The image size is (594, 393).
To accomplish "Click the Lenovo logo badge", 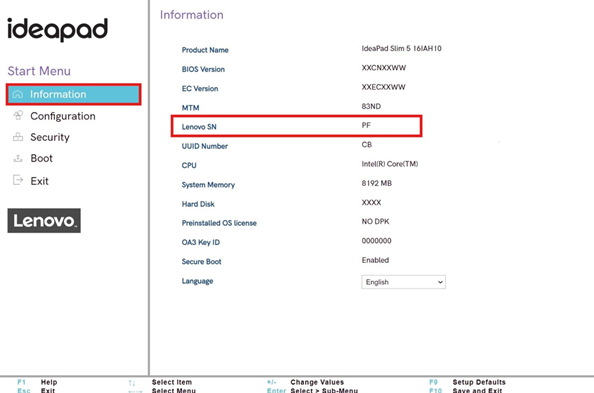I will pyautogui.click(x=44, y=220).
